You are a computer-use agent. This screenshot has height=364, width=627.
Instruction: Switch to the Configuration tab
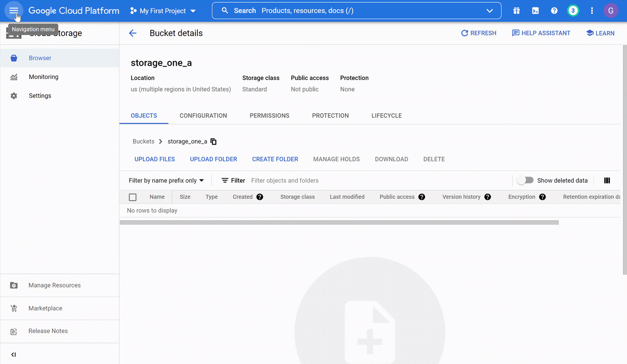(203, 116)
